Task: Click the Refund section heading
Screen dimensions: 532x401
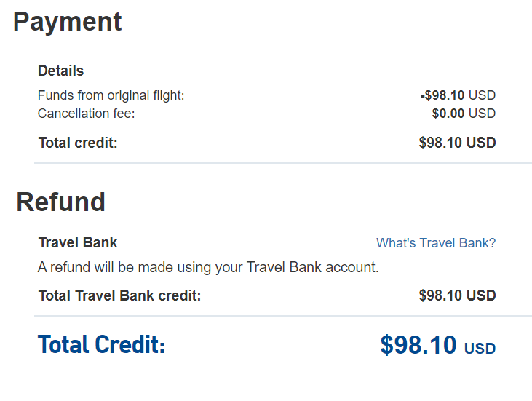Action: click(61, 202)
